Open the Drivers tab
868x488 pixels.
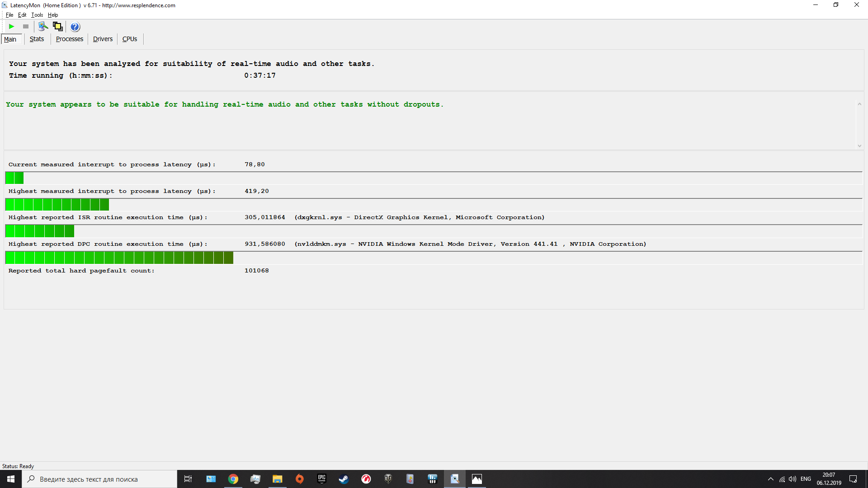coord(103,39)
